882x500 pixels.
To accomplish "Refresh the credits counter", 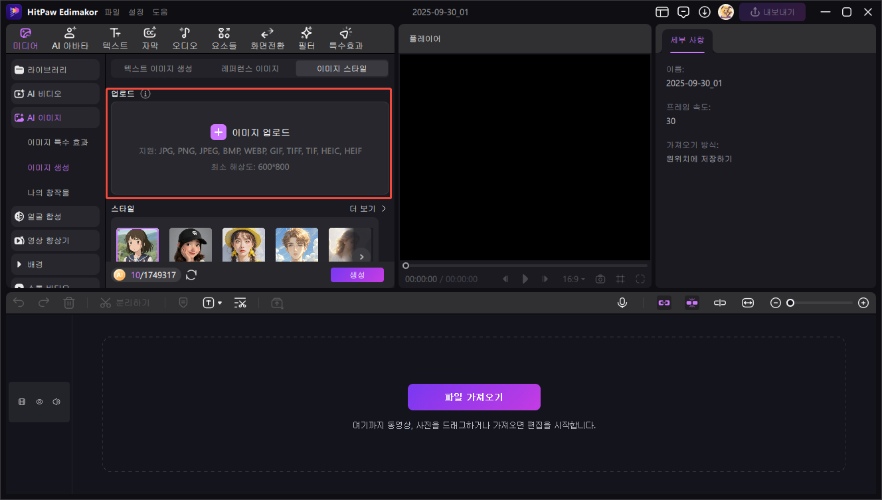I will pos(191,275).
